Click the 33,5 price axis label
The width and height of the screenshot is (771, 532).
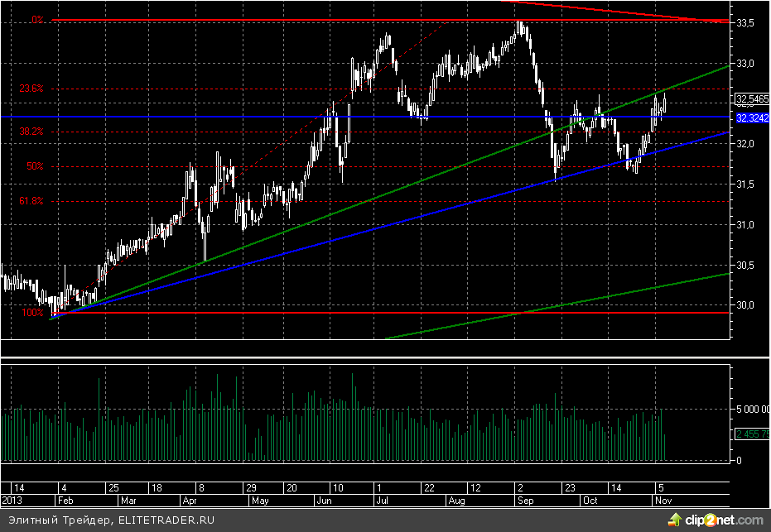click(746, 24)
